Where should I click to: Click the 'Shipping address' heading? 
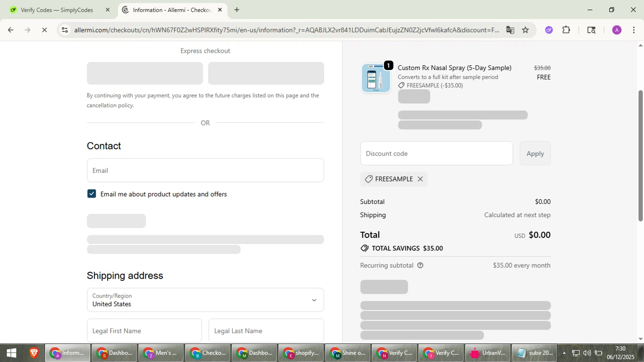tap(125, 276)
